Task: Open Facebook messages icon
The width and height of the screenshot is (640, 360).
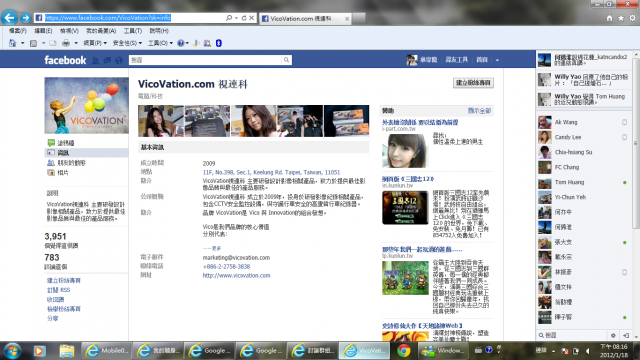Action: pyautogui.click(x=107, y=60)
